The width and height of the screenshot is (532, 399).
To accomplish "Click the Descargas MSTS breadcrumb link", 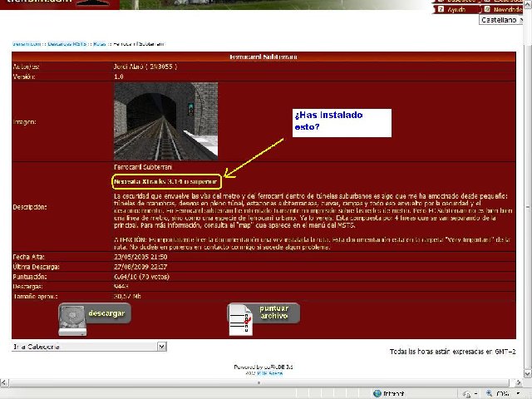I will click(68, 41).
